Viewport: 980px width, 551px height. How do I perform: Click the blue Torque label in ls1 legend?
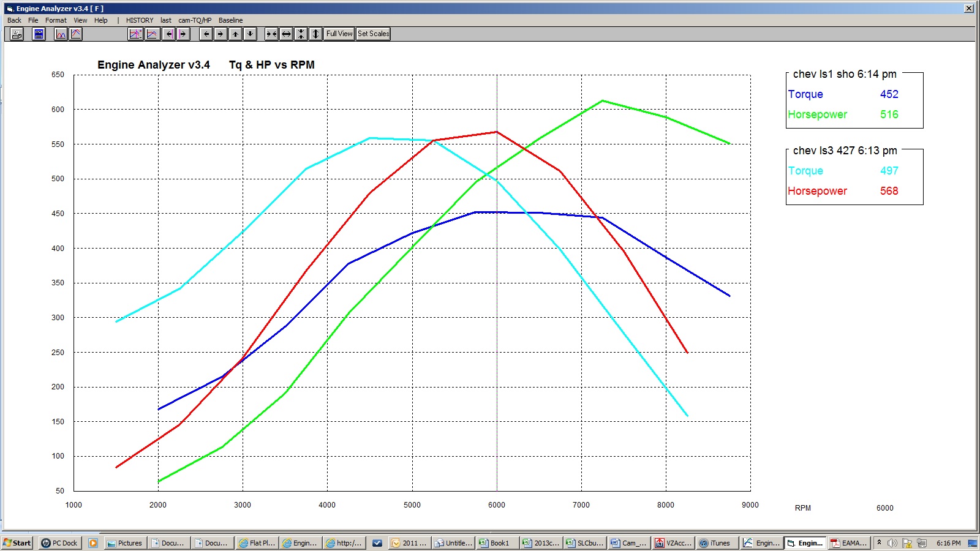pyautogui.click(x=805, y=94)
